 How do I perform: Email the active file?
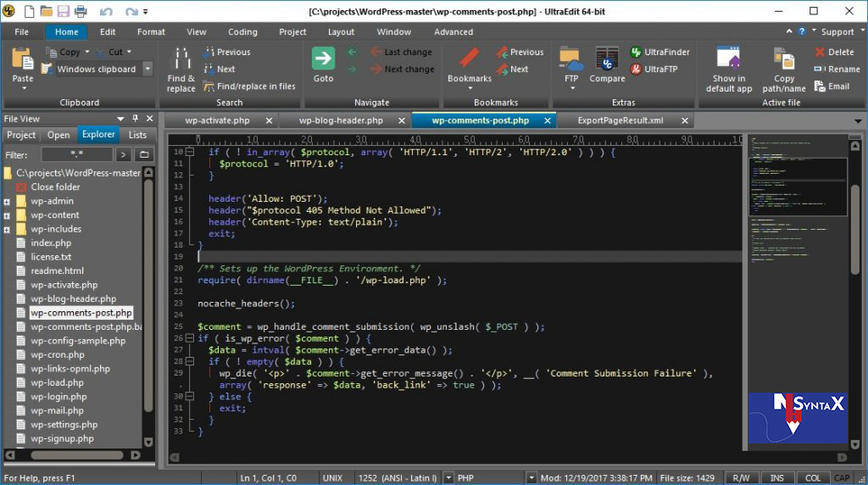(832, 86)
